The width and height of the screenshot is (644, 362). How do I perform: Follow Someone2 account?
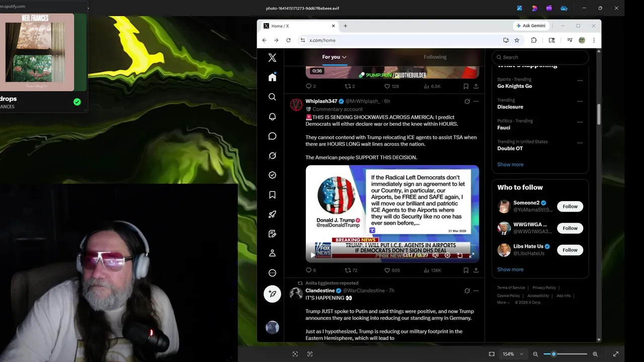(570, 207)
